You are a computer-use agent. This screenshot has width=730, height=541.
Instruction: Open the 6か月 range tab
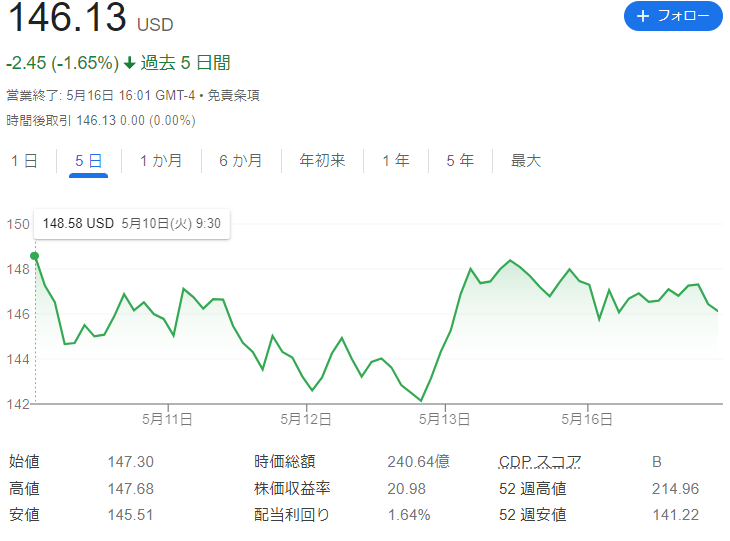tap(240, 160)
